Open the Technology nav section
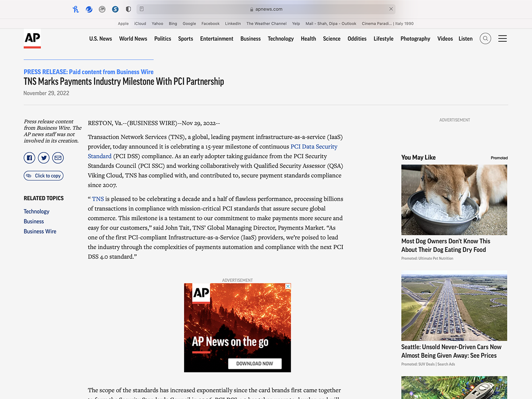The width and height of the screenshot is (532, 399). pyautogui.click(x=281, y=39)
